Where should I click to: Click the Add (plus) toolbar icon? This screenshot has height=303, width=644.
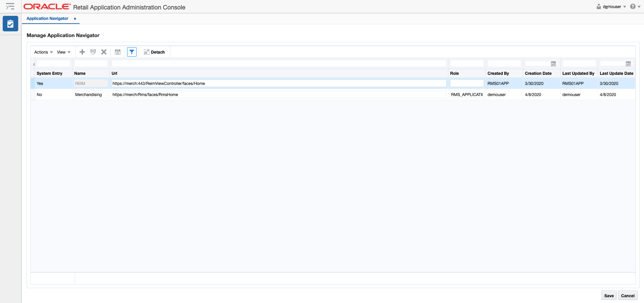(82, 52)
